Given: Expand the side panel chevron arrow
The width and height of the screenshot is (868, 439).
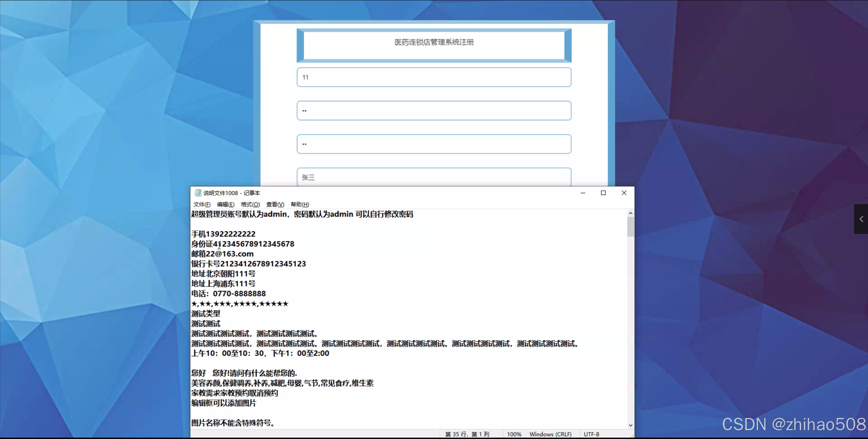Looking at the screenshot, I should pyautogui.click(x=861, y=219).
